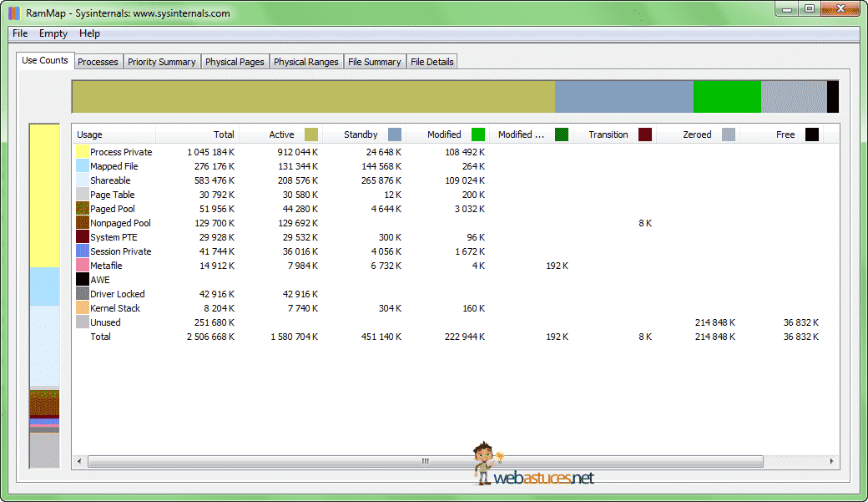
Task: Click the Process Private yellow color icon
Action: (83, 152)
